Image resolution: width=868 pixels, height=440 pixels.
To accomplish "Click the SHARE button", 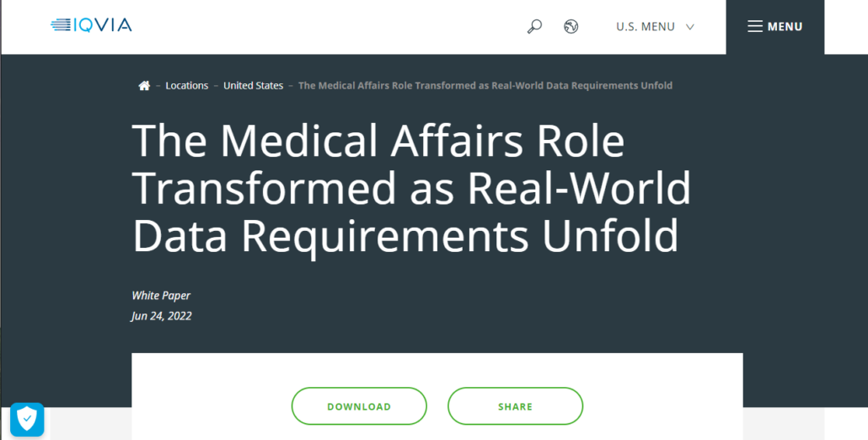I will (516, 406).
